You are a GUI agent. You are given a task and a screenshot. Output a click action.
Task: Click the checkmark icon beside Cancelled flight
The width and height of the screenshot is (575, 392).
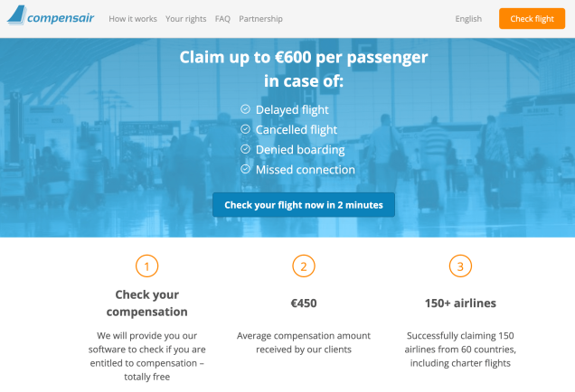pos(245,129)
